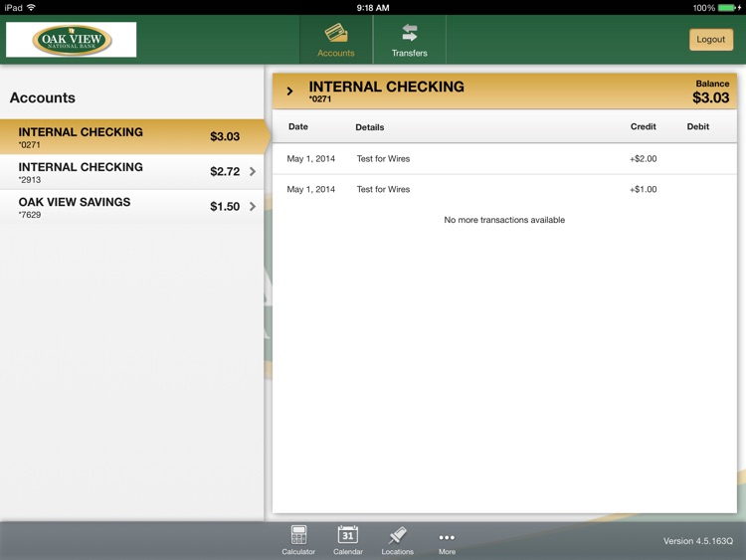Open the Calendar tool
746x560 pixels.
[x=348, y=540]
